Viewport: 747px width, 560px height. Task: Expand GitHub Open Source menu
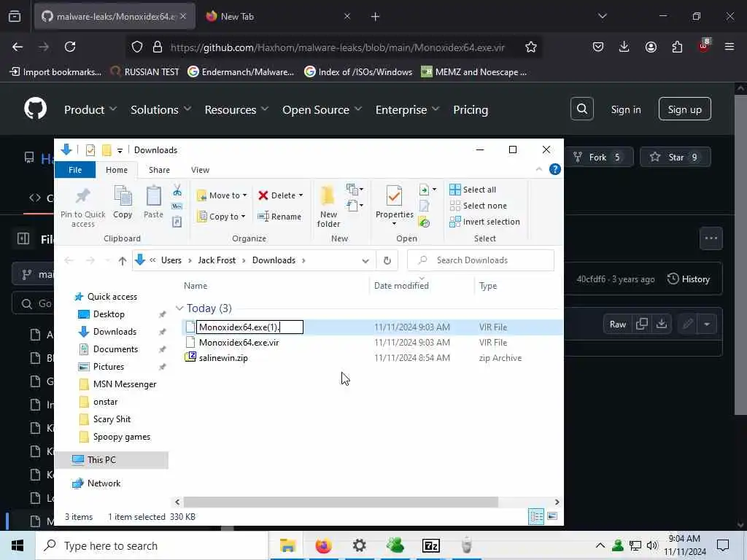click(322, 109)
